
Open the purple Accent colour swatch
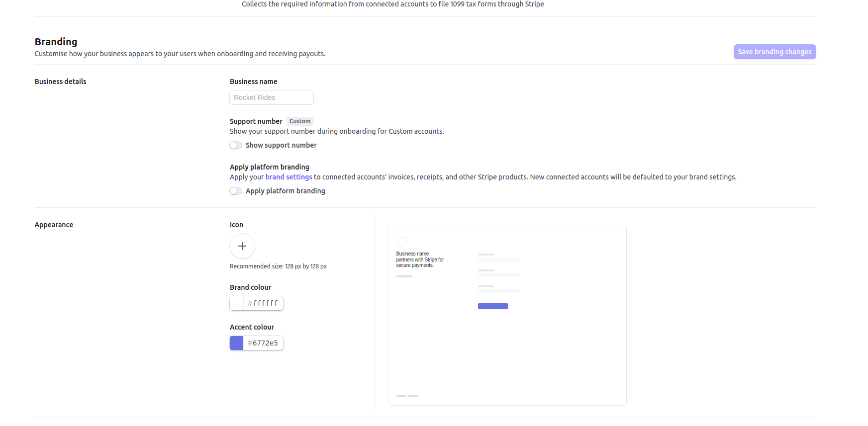click(237, 343)
